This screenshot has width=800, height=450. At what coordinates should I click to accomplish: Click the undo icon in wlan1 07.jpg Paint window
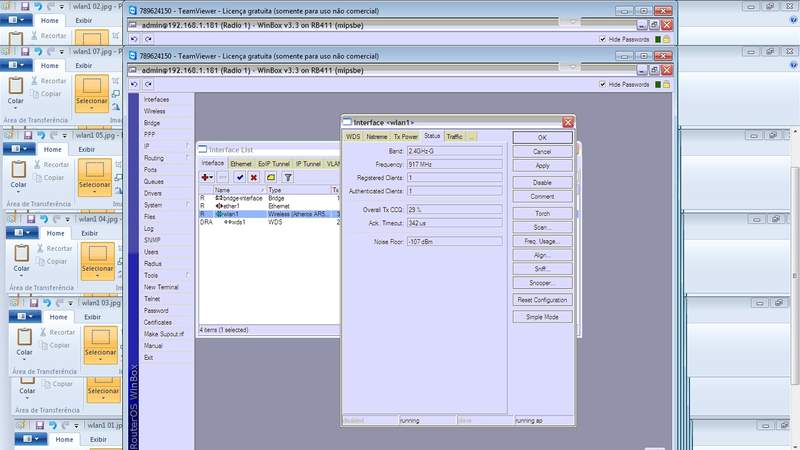[38, 52]
